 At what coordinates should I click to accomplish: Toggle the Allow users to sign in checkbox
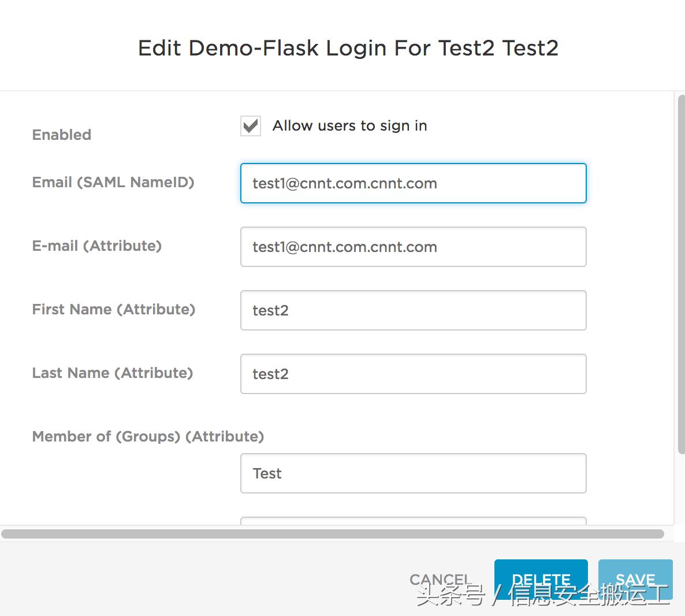coord(251,126)
